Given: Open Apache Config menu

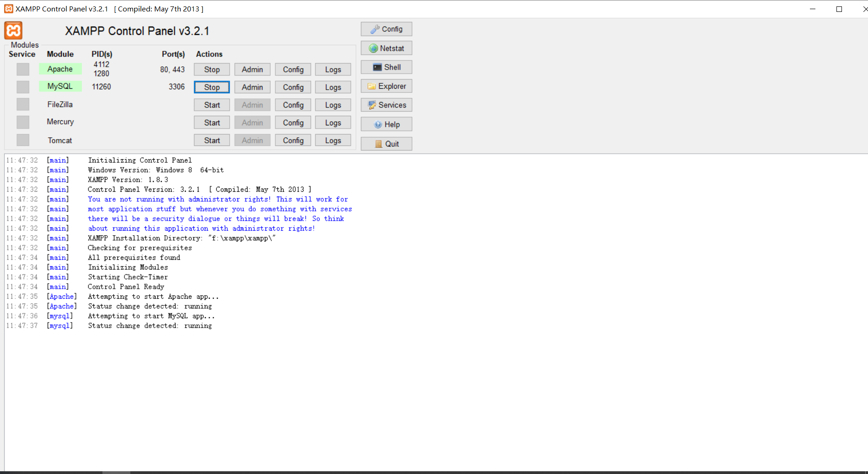Looking at the screenshot, I should point(293,70).
